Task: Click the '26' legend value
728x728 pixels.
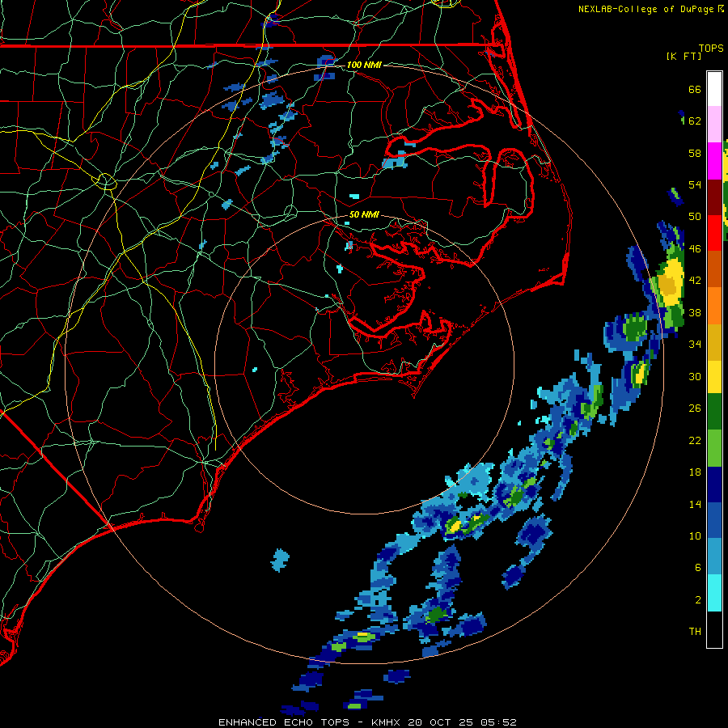Action: pyautogui.click(x=695, y=408)
